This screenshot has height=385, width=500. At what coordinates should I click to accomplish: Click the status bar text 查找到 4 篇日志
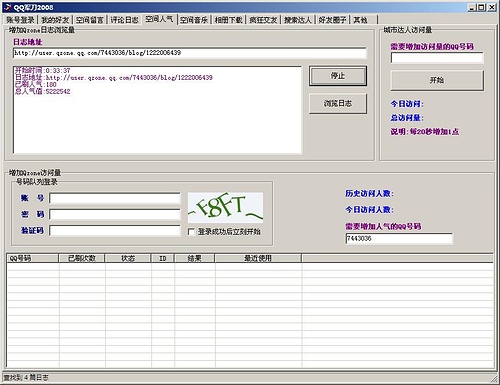click(x=26, y=378)
